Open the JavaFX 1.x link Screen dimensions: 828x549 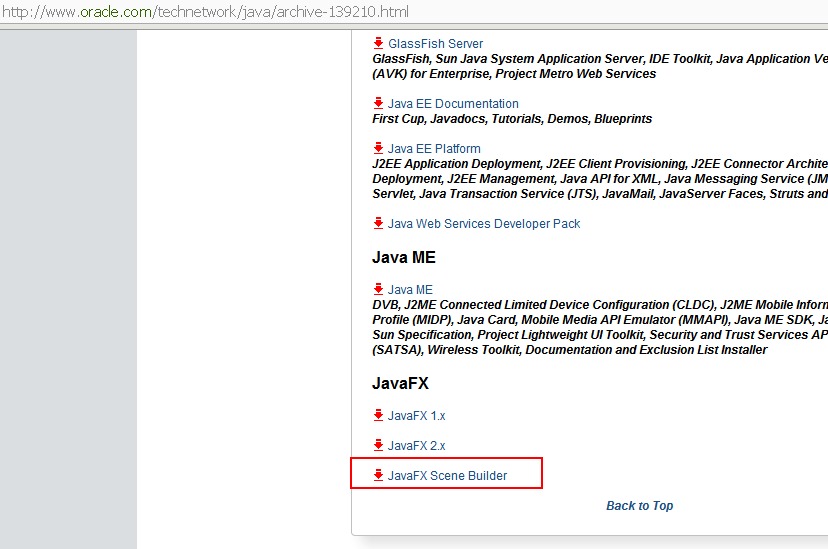(417, 416)
